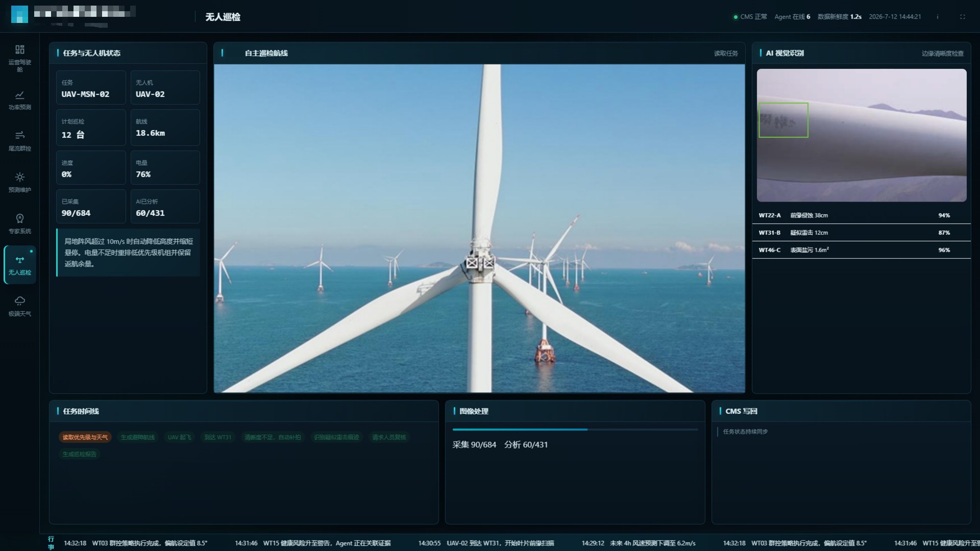
Task: Click the image processing progress bar
Action: click(575, 430)
